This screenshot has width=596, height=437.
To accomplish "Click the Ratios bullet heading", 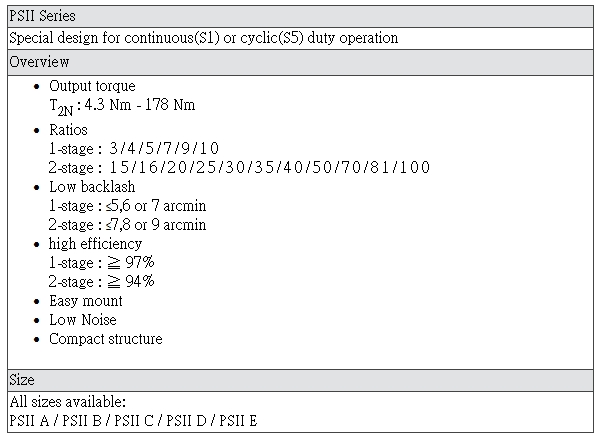I will [x=68, y=130].
